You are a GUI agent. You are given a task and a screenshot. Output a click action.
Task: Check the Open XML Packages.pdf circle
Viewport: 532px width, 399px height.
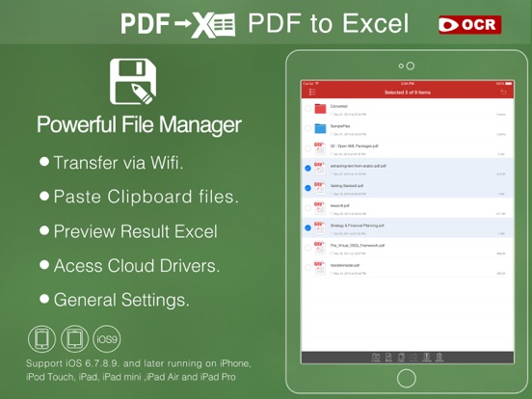(307, 148)
